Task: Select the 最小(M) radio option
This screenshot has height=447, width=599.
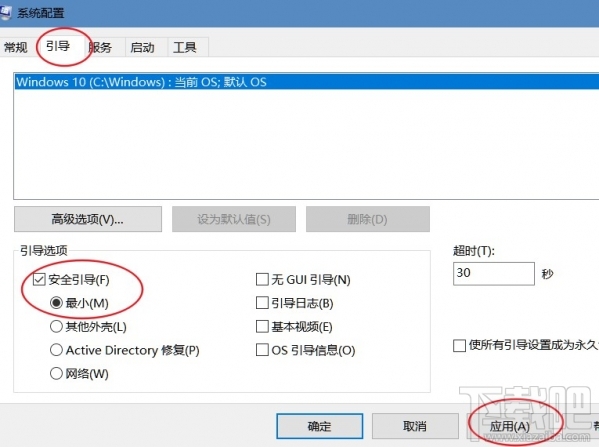Action: tap(56, 303)
